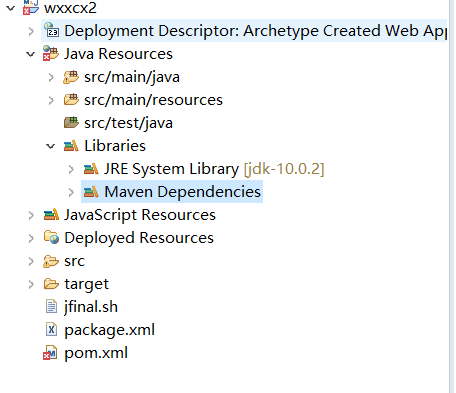Click the target folder icon
Image resolution: width=456 pixels, height=393 pixels.
(x=51, y=284)
